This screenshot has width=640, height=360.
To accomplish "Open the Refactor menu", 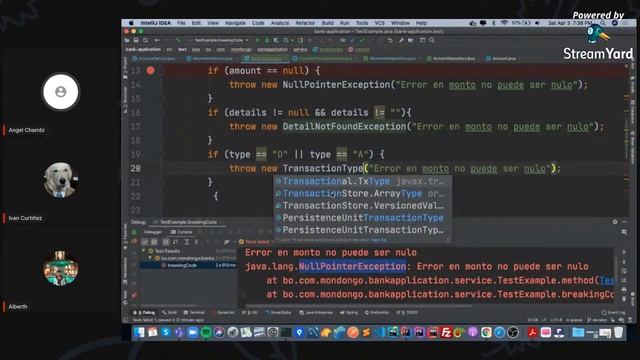I will pyautogui.click(x=305, y=23).
